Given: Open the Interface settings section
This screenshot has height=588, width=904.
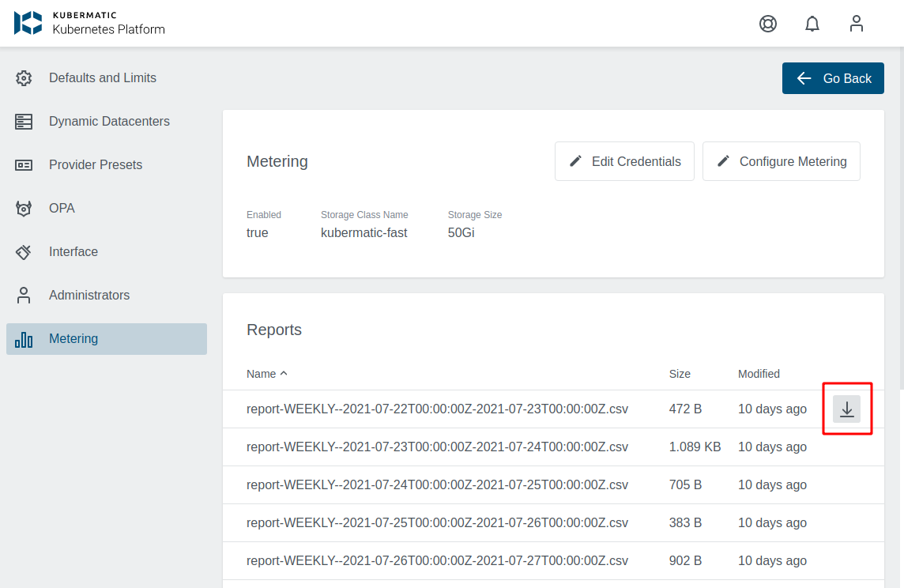Looking at the screenshot, I should 73,251.
